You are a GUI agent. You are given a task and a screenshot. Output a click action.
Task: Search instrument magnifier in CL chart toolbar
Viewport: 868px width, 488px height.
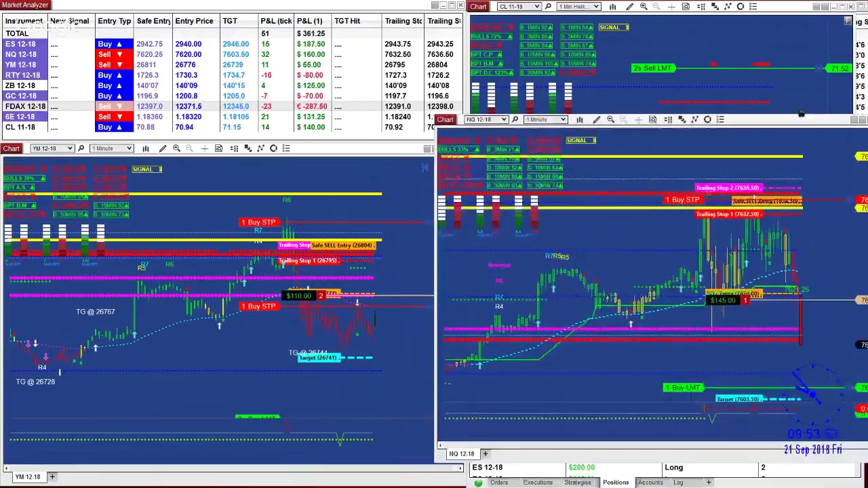coord(548,7)
